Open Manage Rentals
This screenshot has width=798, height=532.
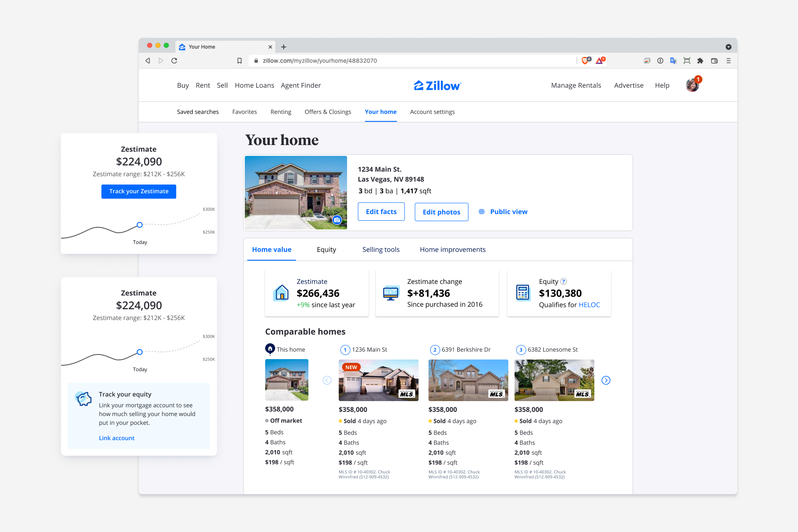[x=576, y=85]
